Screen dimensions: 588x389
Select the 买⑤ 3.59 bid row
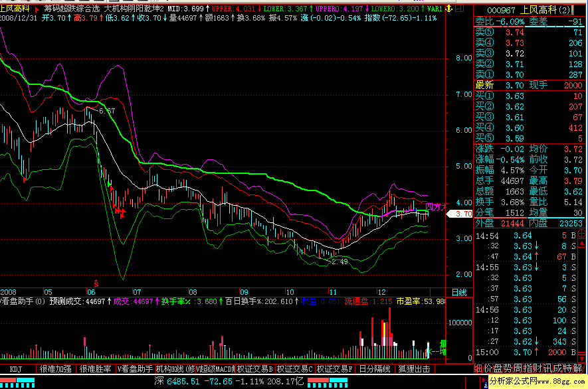point(529,138)
